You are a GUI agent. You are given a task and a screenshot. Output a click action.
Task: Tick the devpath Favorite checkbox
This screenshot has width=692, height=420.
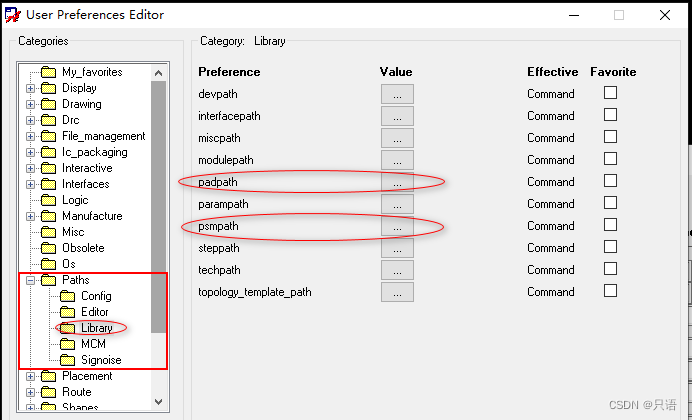(x=610, y=93)
